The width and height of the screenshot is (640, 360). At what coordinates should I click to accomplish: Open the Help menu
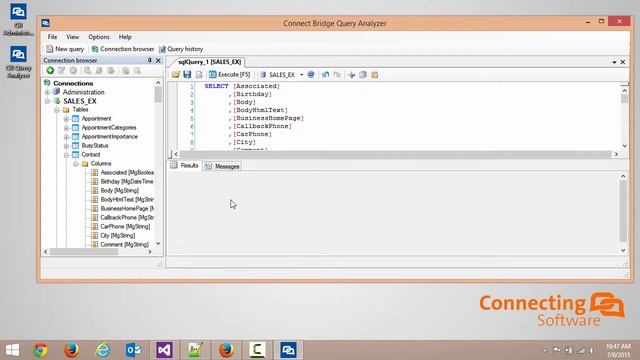tap(125, 37)
